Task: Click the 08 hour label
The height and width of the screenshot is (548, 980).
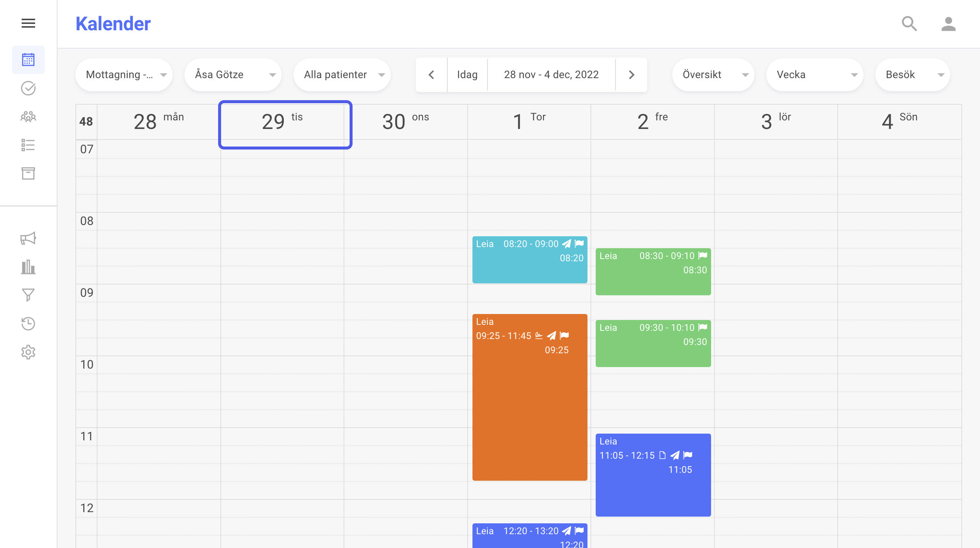Action: point(87,221)
